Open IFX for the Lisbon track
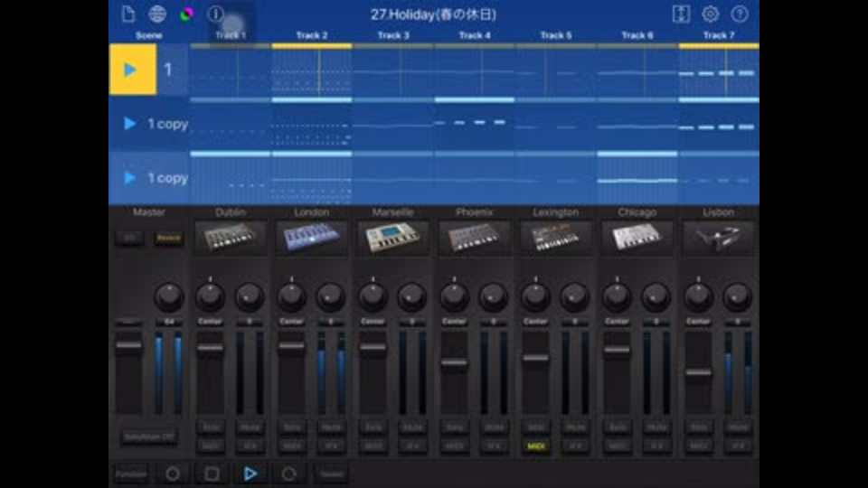 point(738,446)
